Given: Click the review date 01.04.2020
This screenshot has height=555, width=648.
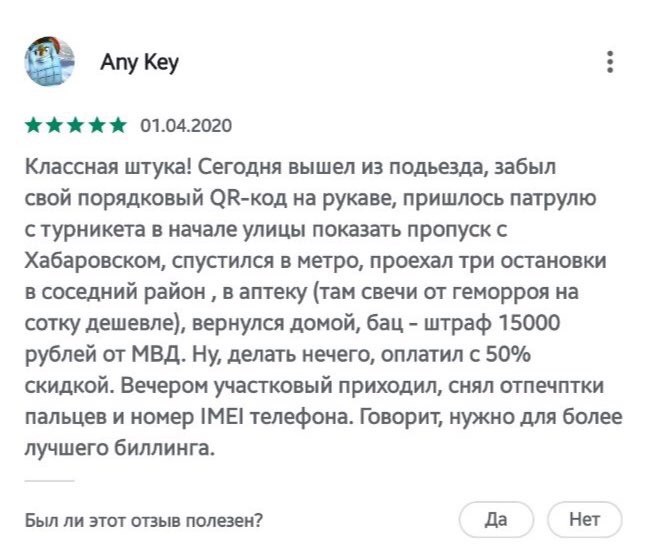Looking at the screenshot, I should tap(186, 126).
